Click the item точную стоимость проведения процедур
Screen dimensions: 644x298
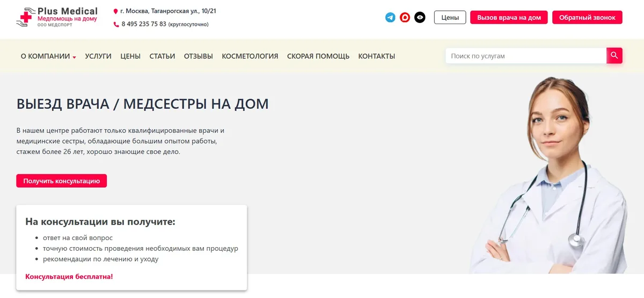(x=141, y=248)
